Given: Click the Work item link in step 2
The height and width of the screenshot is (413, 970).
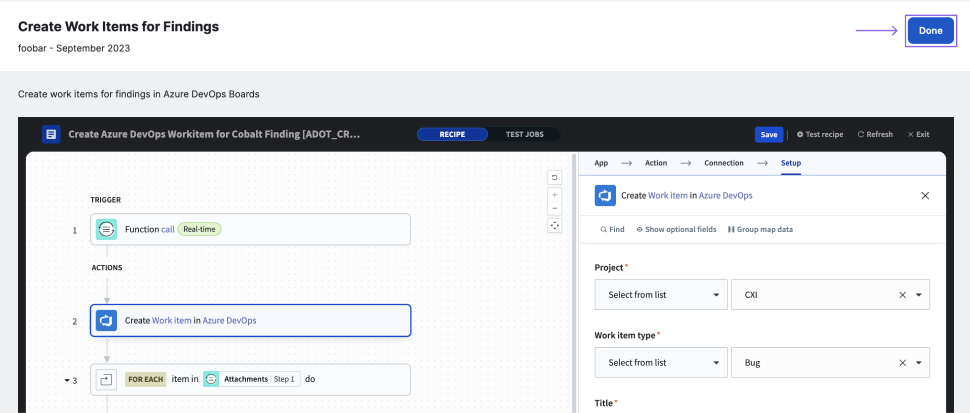Looking at the screenshot, I should pyautogui.click(x=171, y=320).
